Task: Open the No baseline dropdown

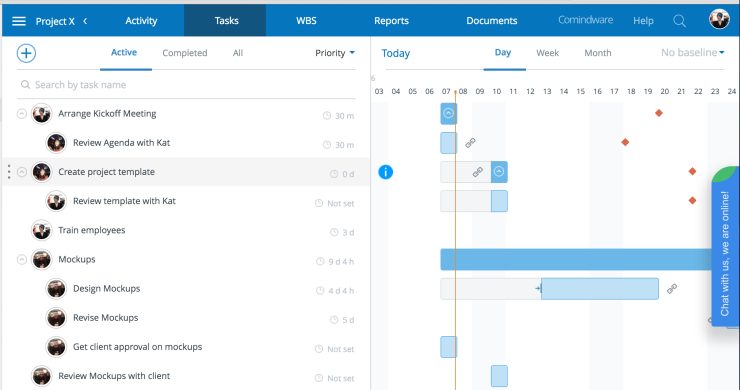Action: click(x=692, y=52)
